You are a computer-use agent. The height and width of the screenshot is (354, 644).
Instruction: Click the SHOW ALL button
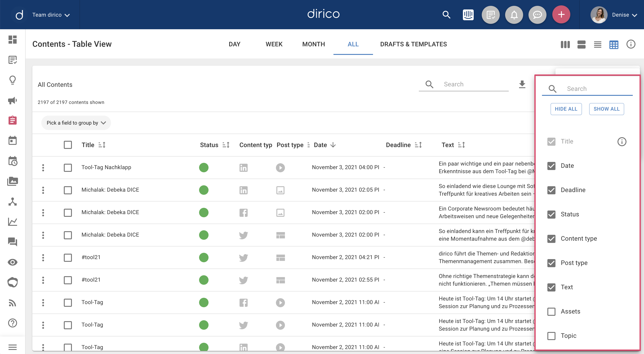click(606, 109)
